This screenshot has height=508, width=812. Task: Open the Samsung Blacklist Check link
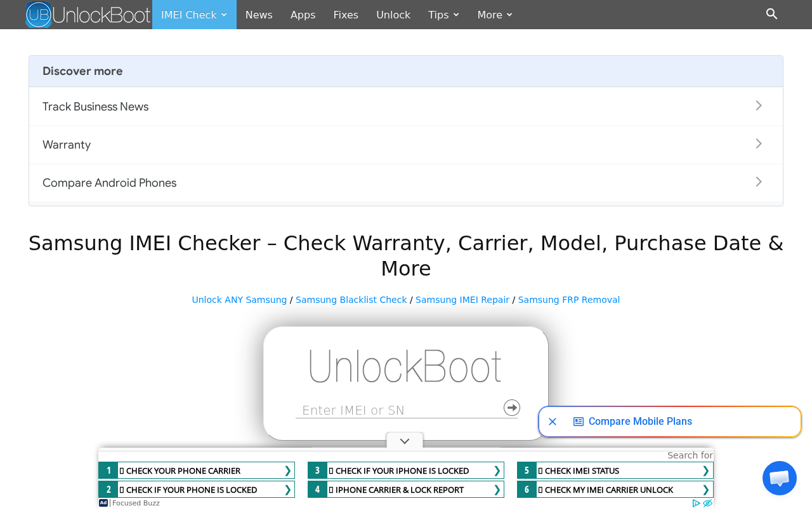351,300
